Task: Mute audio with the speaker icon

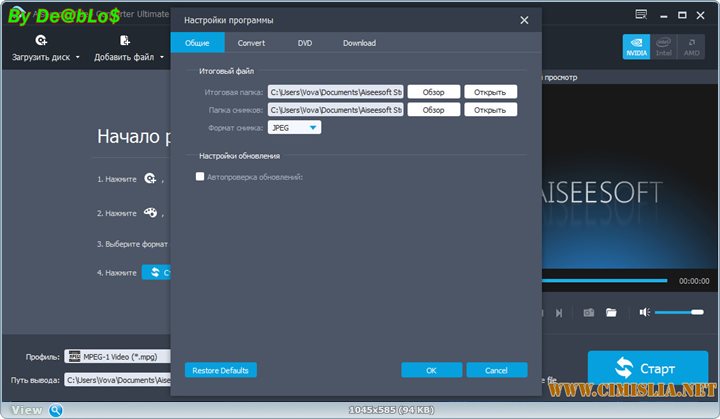Action: [x=645, y=313]
